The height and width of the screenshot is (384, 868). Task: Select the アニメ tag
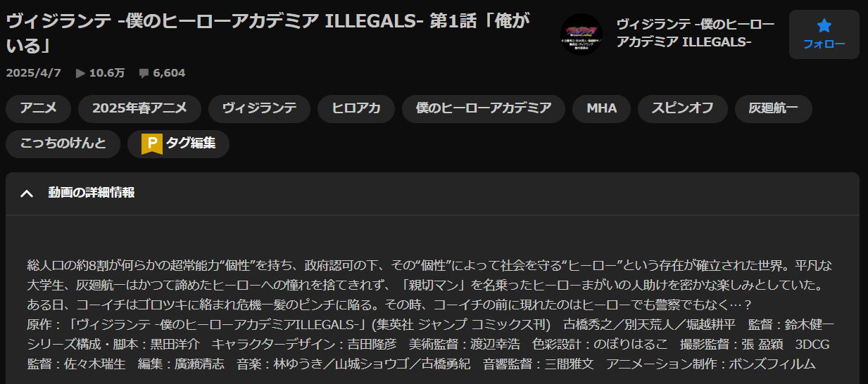point(39,108)
